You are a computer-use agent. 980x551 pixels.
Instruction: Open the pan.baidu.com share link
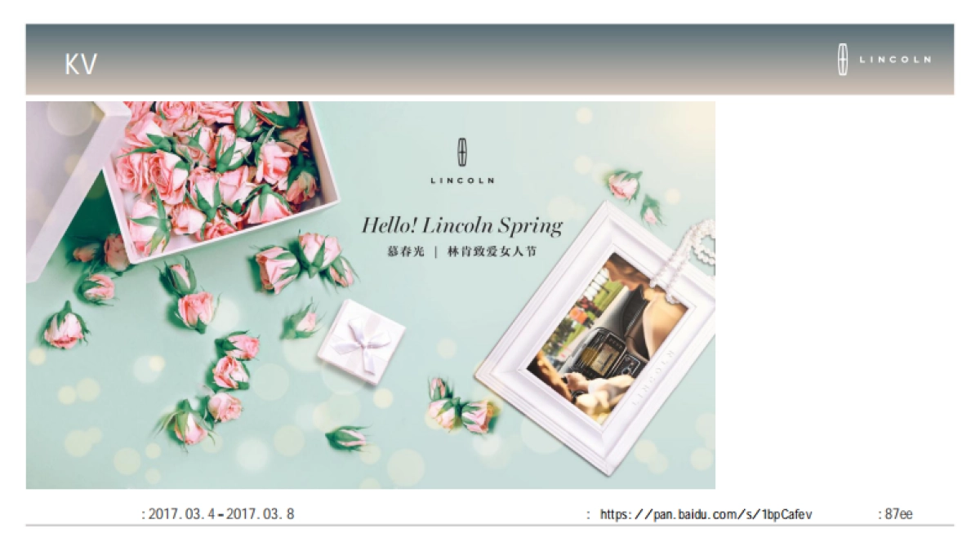[706, 514]
